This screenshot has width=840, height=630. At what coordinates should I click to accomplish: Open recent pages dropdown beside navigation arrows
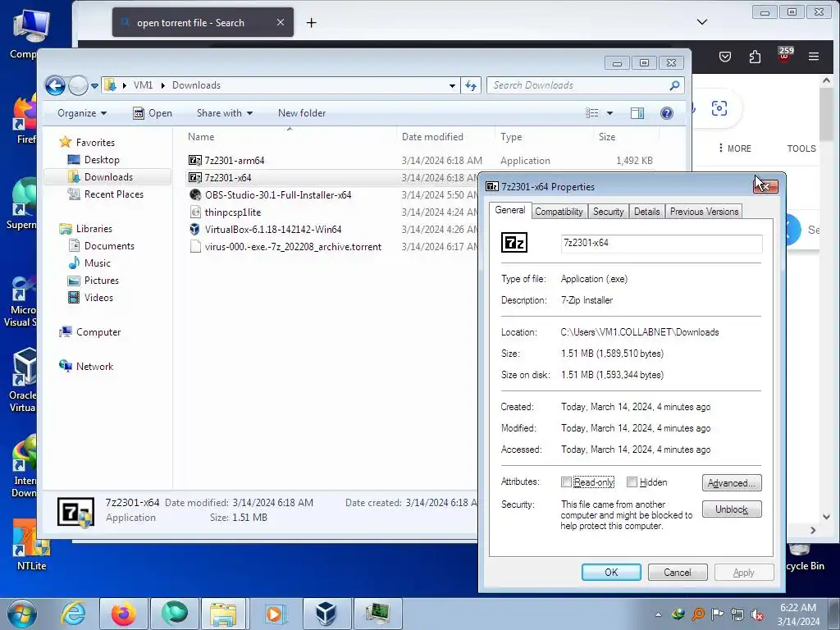[x=95, y=85]
